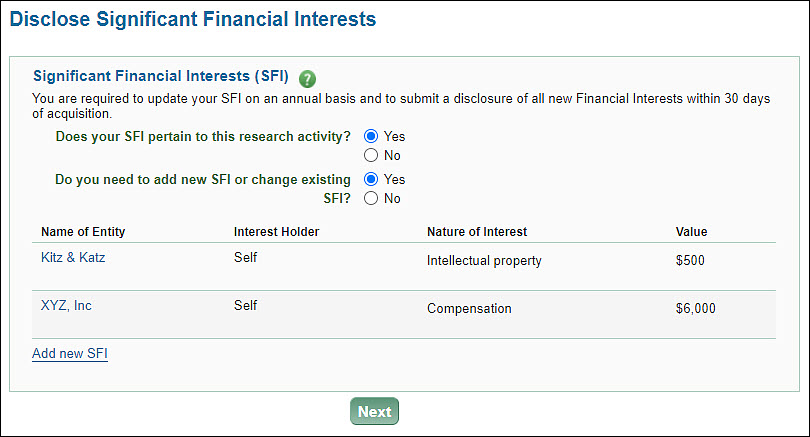The height and width of the screenshot is (437, 810).
Task: Click Self holder in XYZ, Inc row
Action: click(245, 306)
